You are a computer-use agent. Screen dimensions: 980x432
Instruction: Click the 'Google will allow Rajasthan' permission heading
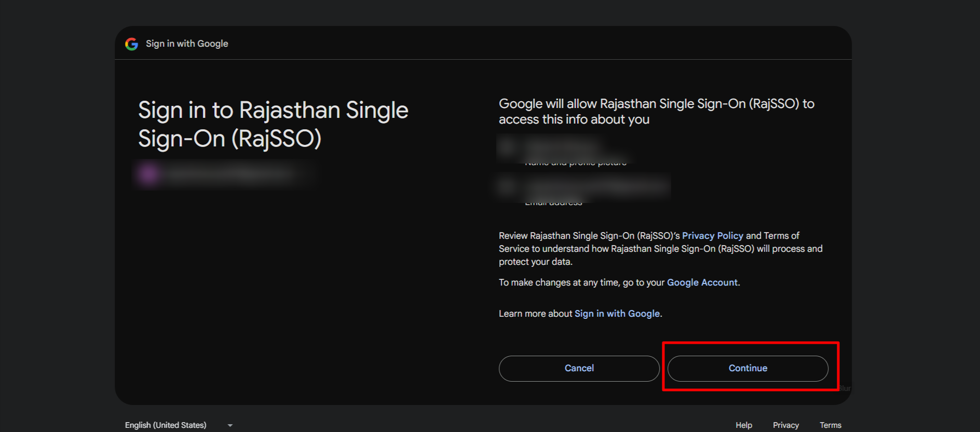coord(656,112)
